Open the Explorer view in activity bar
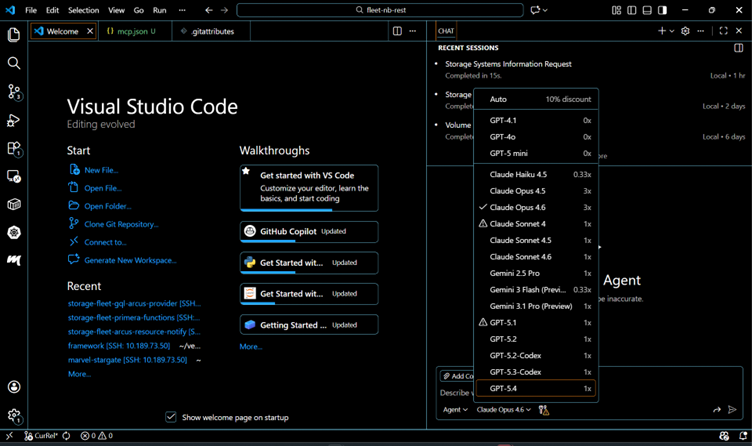 14,35
